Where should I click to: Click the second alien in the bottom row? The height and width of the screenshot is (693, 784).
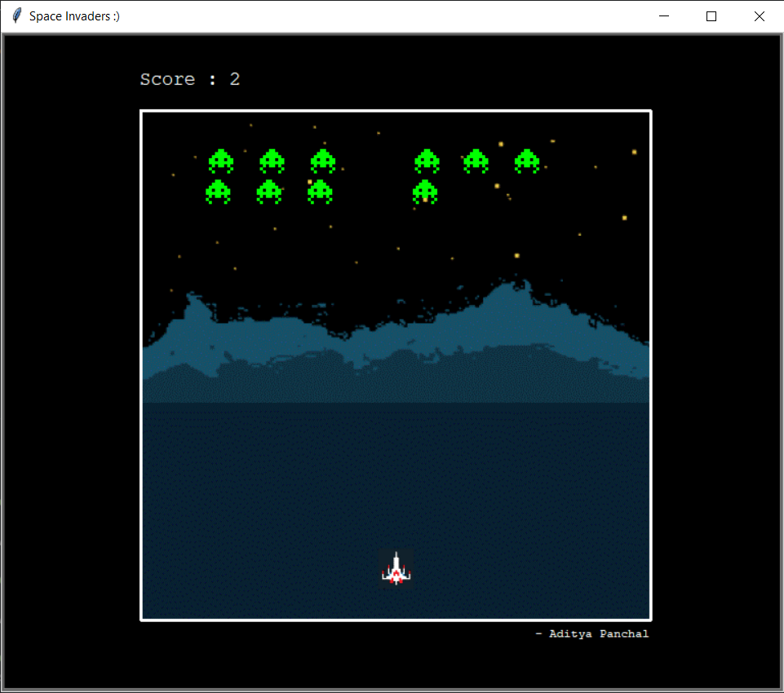(x=269, y=192)
